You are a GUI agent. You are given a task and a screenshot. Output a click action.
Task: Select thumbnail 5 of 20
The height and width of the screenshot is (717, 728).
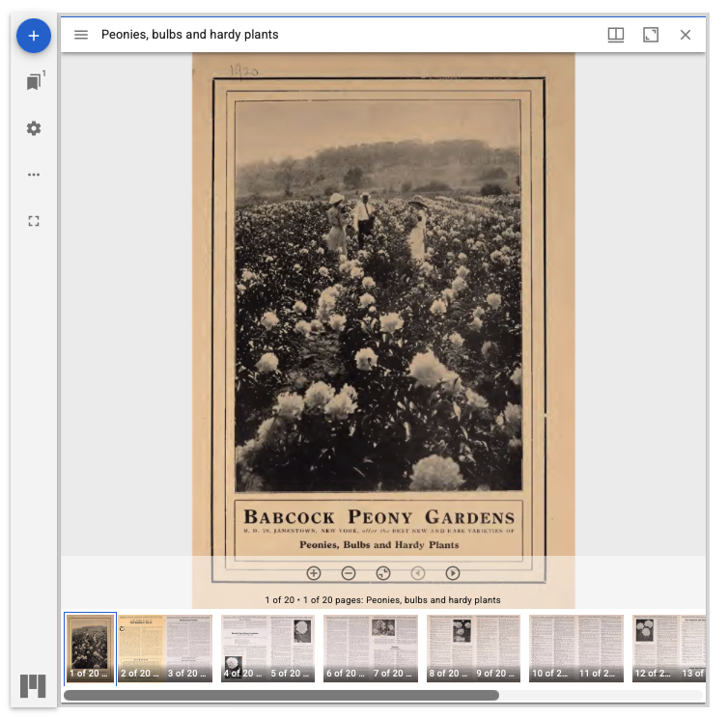pos(292,648)
